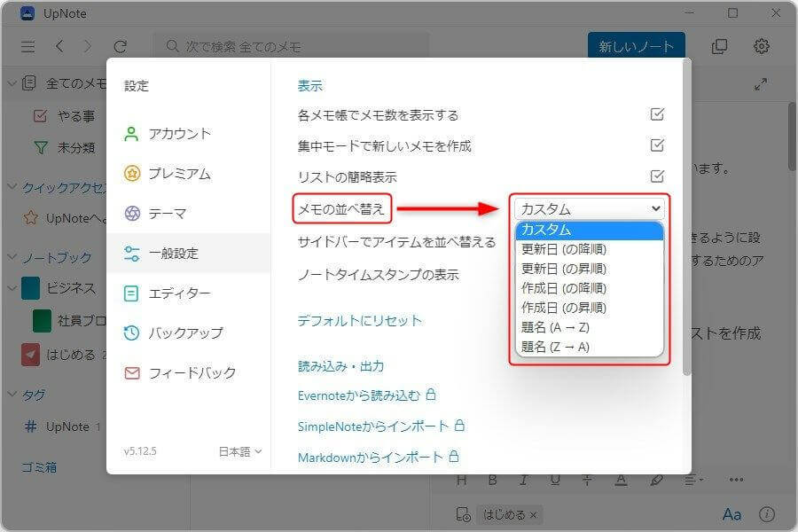Click the sync refresh icon

click(120, 47)
